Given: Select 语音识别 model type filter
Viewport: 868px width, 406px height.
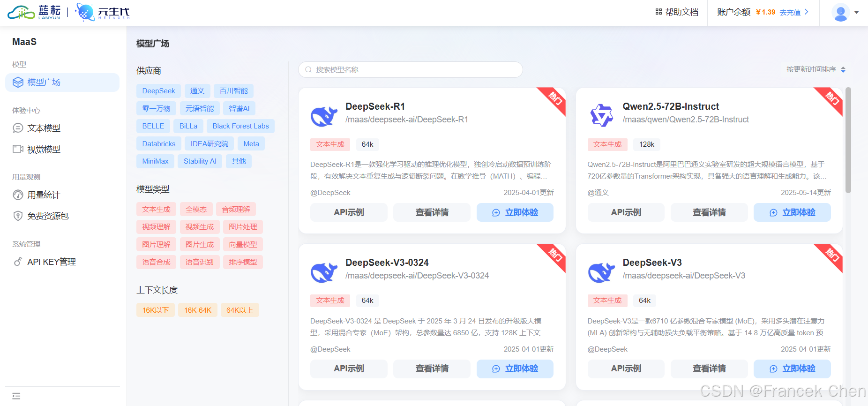Looking at the screenshot, I should (x=199, y=262).
